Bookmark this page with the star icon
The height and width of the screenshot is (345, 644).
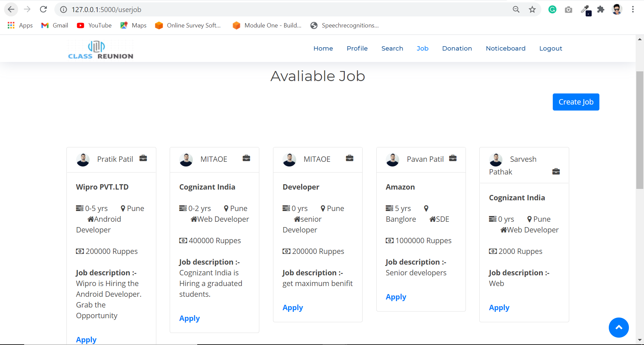click(532, 9)
